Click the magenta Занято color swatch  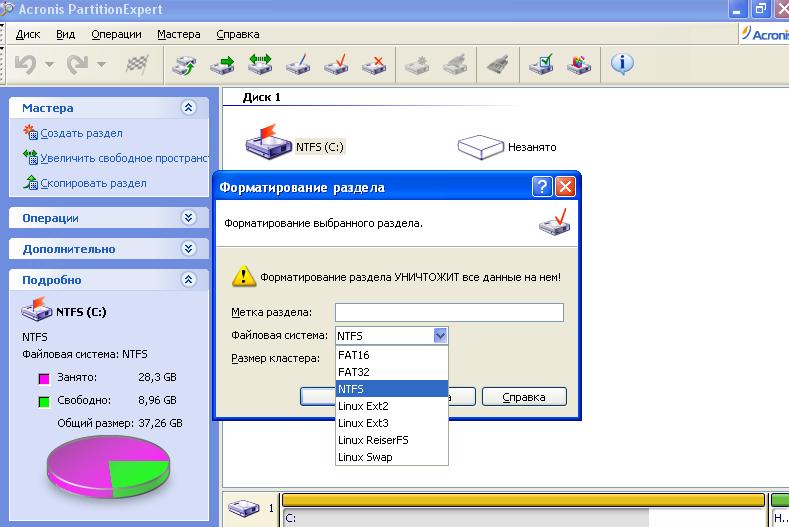44,379
